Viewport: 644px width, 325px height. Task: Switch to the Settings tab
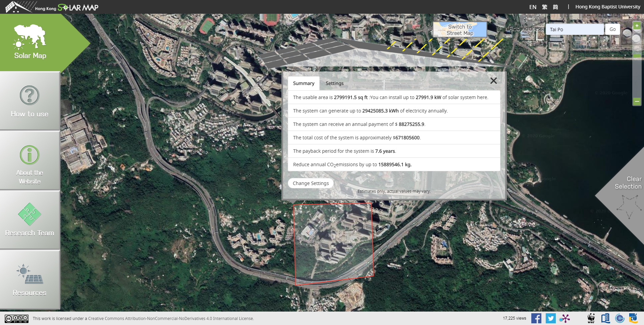(334, 83)
